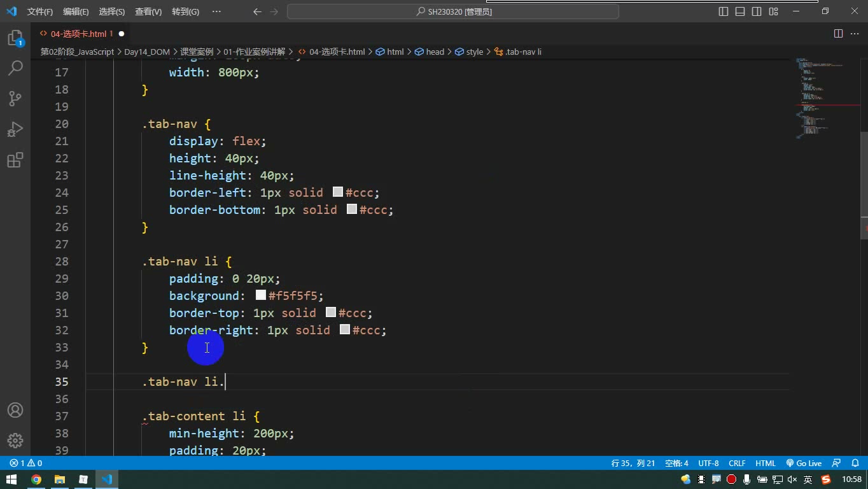Open Day14_DOM breadcrumb folder list
The height and width of the screenshot is (489, 868).
click(147, 52)
